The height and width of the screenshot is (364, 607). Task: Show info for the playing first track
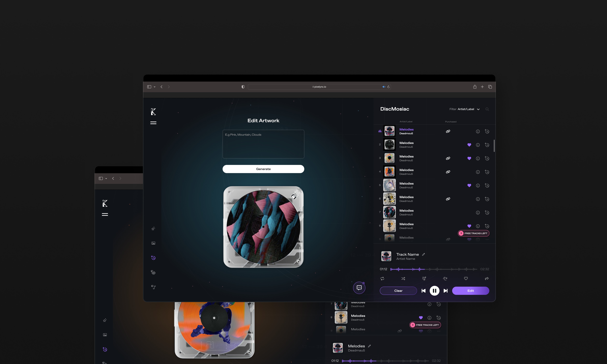tap(478, 132)
